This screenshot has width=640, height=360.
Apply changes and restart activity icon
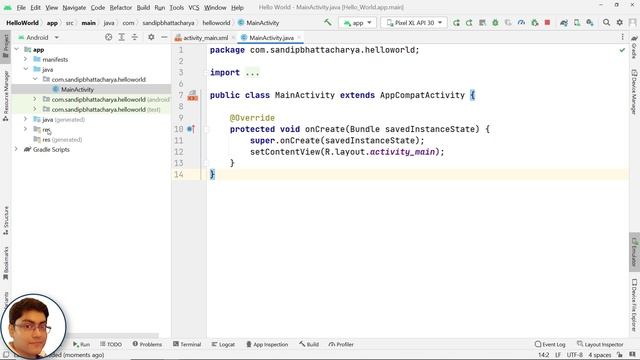469,23
